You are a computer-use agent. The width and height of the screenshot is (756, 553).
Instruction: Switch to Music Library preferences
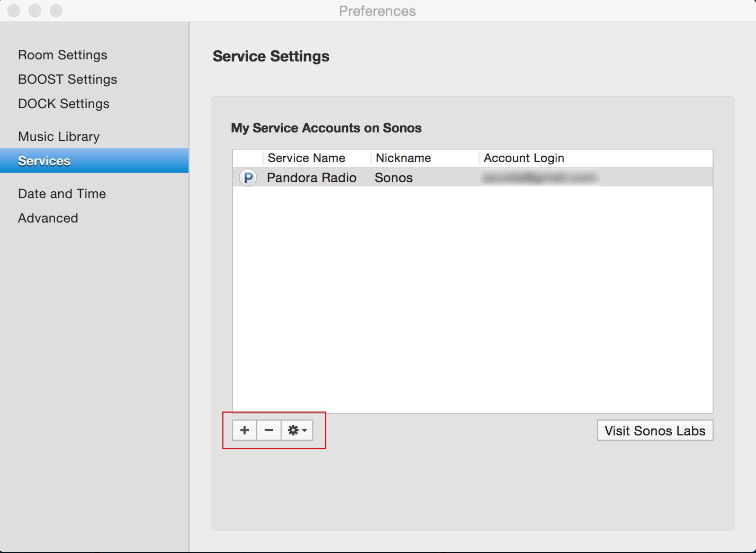pos(59,137)
